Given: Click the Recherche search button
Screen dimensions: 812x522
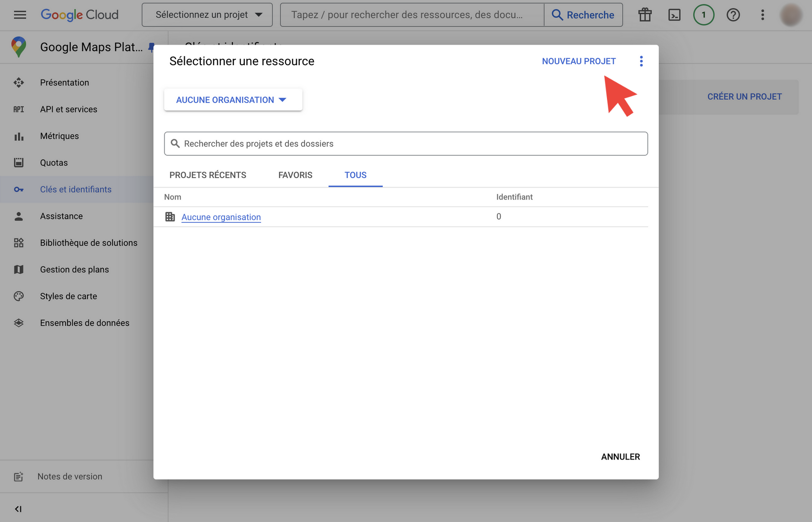Looking at the screenshot, I should click(x=583, y=15).
